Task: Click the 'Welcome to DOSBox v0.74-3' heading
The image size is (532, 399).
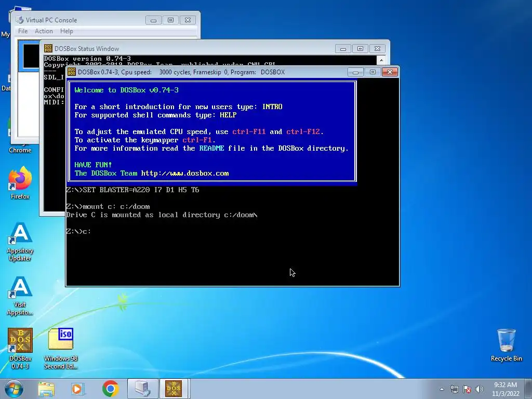Action: 127,90
